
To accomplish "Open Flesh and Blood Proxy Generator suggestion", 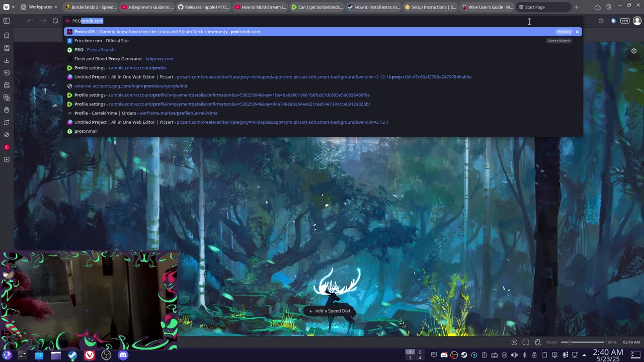I will coord(323,59).
